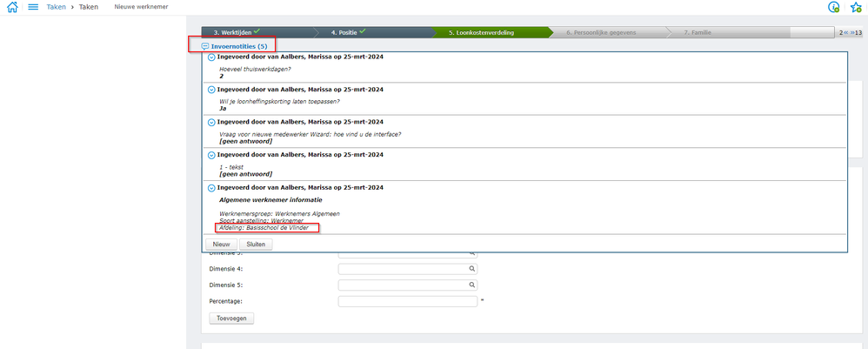Click the first Taken breadcrumb link
This screenshot has height=349, width=868.
pyautogui.click(x=56, y=7)
